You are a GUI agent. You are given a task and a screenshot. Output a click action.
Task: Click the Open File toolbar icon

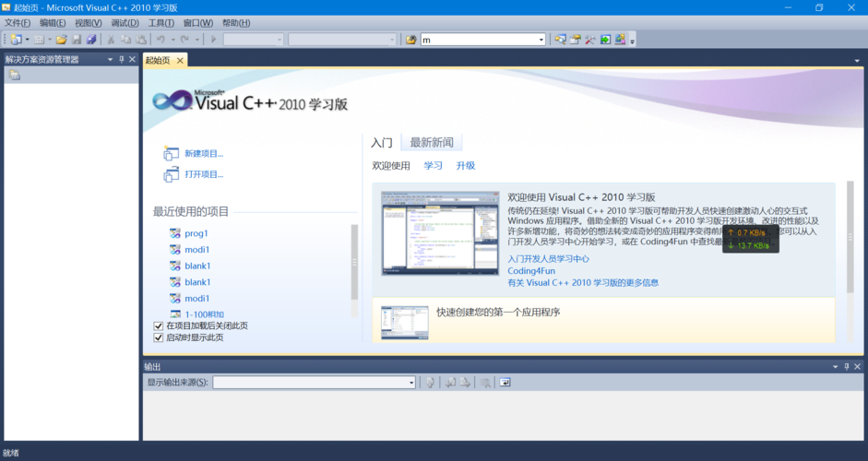pyautogui.click(x=62, y=40)
